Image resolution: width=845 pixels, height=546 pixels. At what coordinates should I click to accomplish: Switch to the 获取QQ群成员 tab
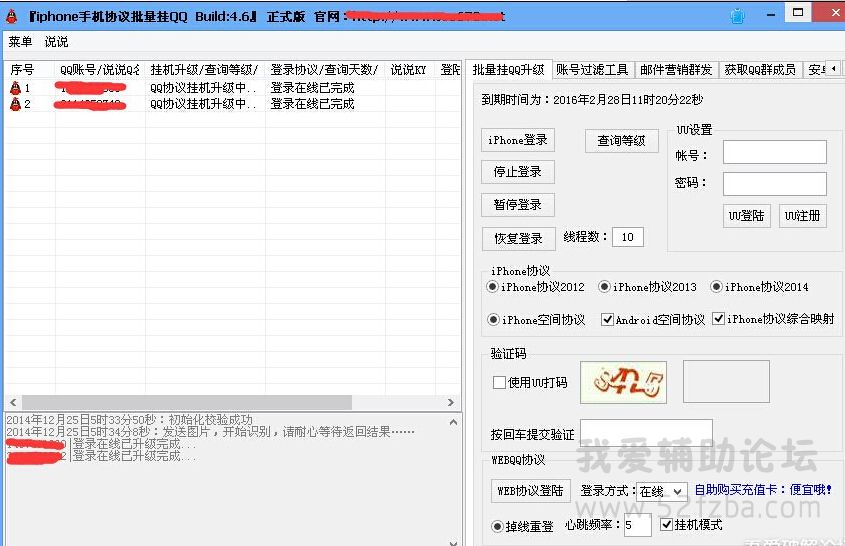[x=760, y=70]
